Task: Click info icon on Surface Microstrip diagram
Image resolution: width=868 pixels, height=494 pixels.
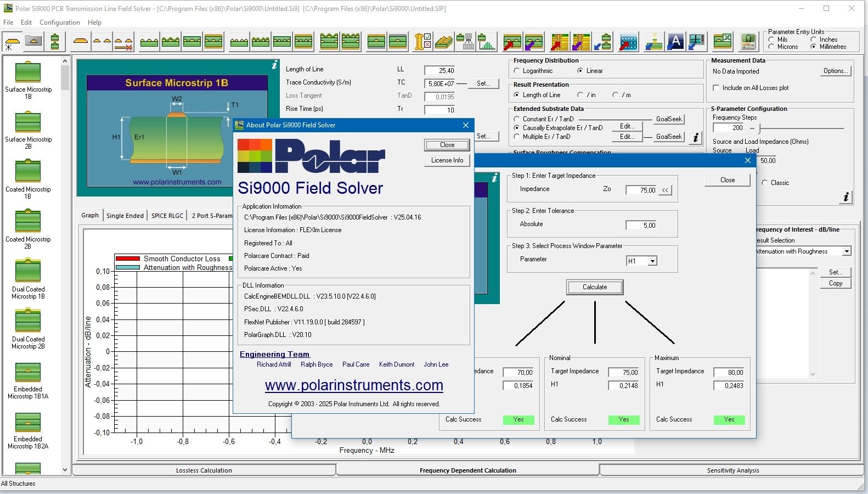Action: (274, 65)
